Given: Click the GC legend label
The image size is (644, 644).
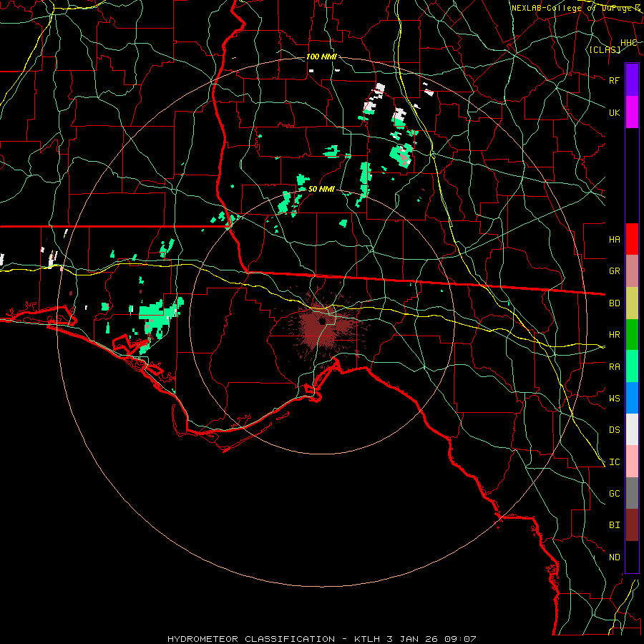Looking at the screenshot, I should pos(614,494).
